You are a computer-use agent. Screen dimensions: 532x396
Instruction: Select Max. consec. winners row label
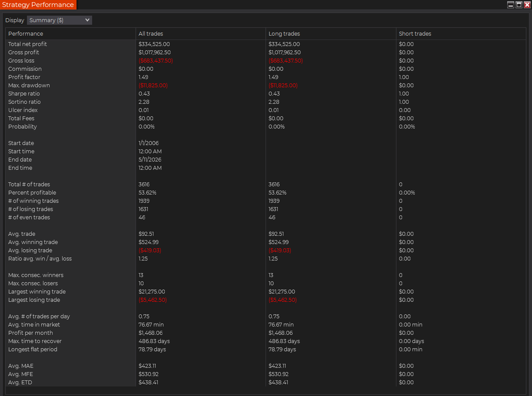pos(36,275)
